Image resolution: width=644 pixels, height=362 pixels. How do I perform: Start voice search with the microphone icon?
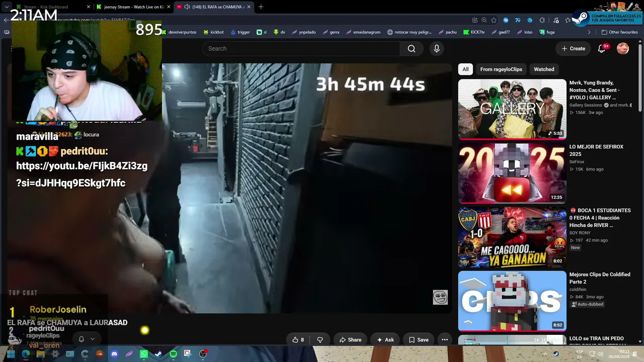(437, 49)
